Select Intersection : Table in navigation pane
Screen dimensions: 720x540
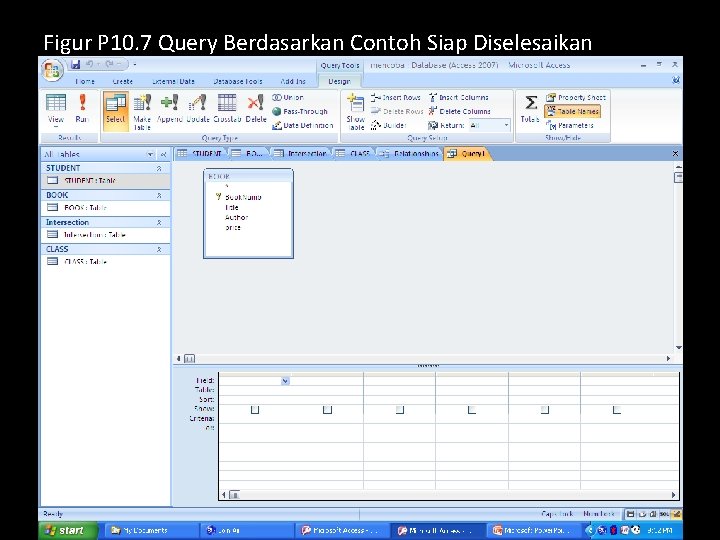pos(106,235)
